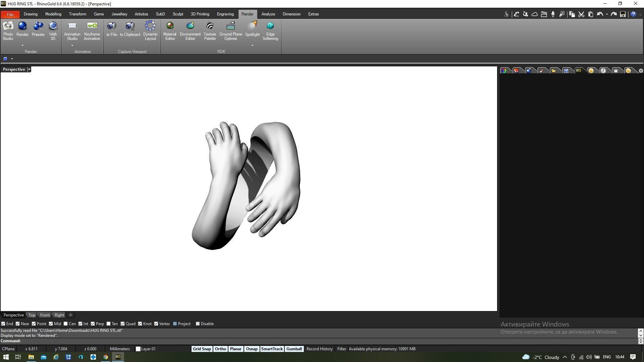This screenshot has width=644, height=362.
Task: Expand the Spotlight dropdown arrow
Action: click(252, 46)
